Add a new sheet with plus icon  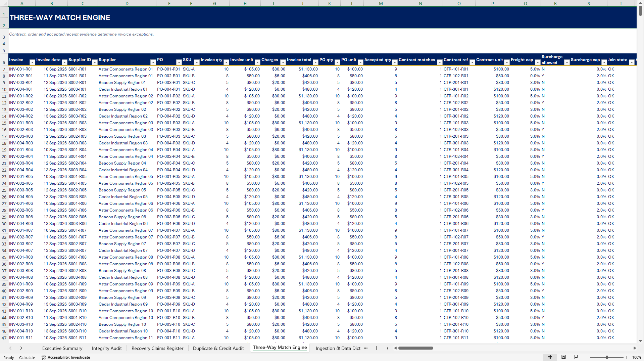[x=376, y=348]
